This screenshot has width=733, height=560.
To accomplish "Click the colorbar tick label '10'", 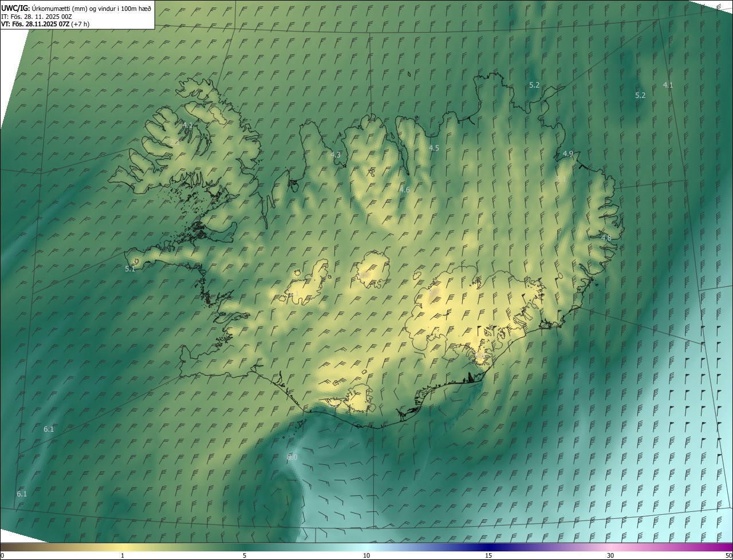I will coord(366,556).
